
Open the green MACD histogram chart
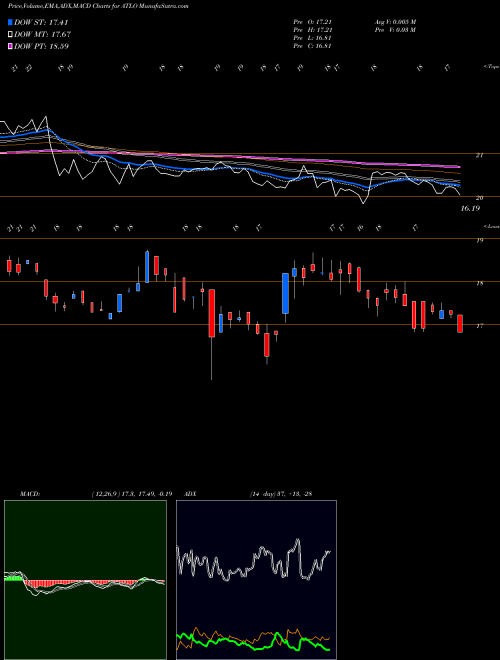[85, 580]
